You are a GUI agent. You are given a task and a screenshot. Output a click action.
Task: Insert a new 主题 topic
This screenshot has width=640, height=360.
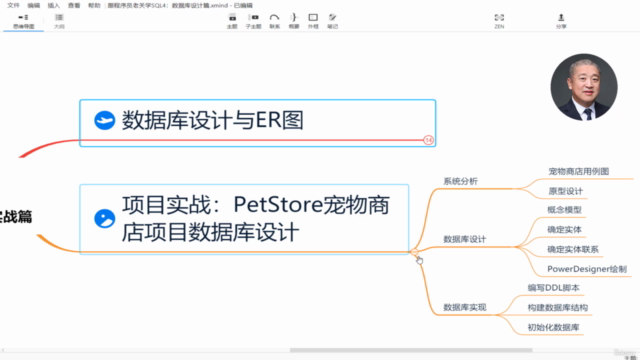point(232,21)
